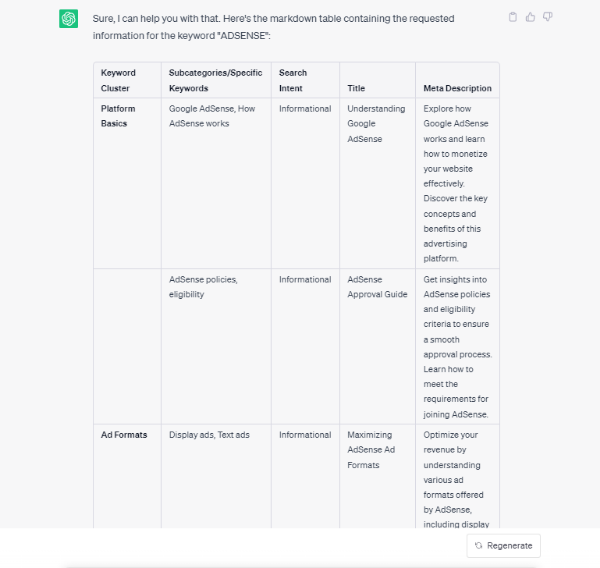Click the "Title" column header
Viewport: 600px width, 568px height.
pos(357,88)
